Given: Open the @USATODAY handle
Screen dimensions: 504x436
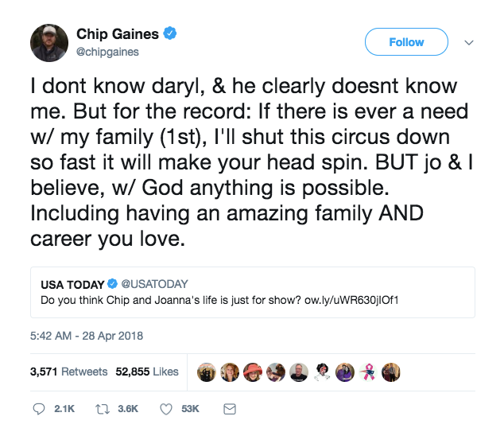Looking at the screenshot, I should 154,284.
